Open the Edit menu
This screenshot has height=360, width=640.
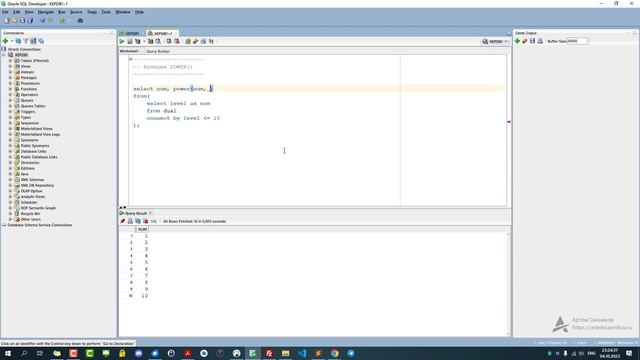click(16, 12)
